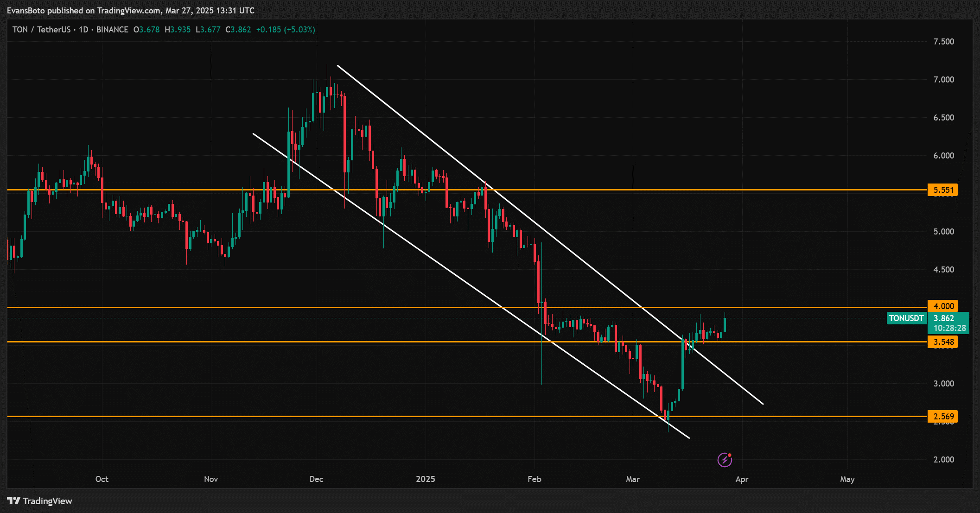Click the purple lightning bolt event icon
Image resolution: width=980 pixels, height=513 pixels.
725,460
